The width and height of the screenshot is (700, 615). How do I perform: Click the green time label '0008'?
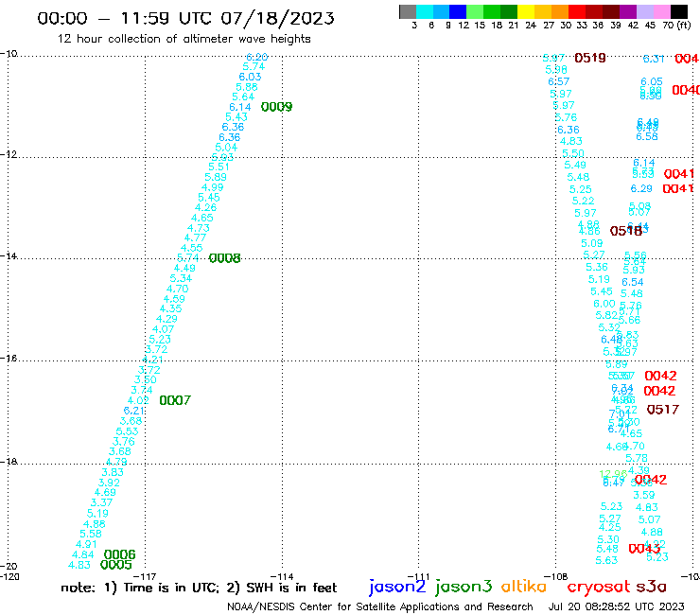coord(224,258)
